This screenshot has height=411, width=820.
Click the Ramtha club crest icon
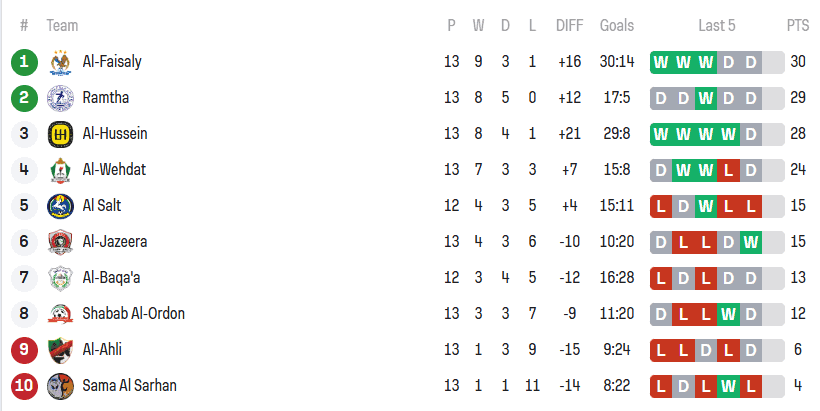click(x=60, y=98)
